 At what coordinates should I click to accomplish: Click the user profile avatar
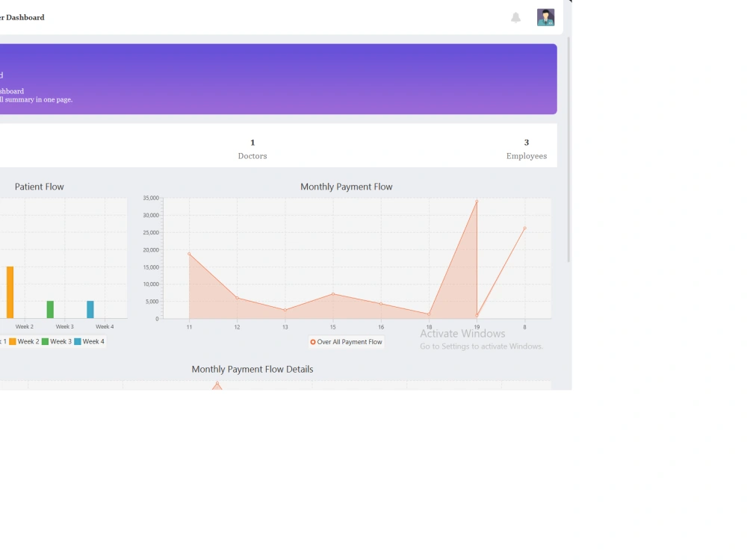(545, 17)
